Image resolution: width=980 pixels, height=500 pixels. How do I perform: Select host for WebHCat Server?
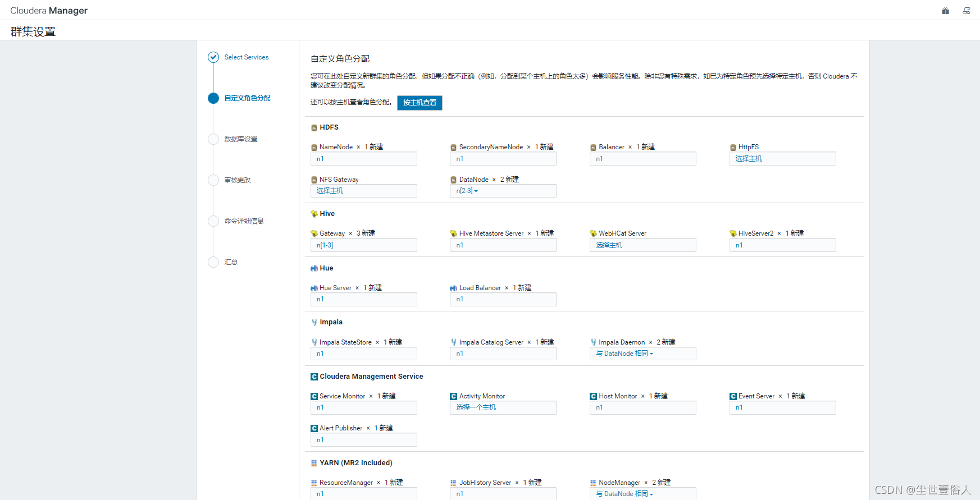click(x=643, y=245)
